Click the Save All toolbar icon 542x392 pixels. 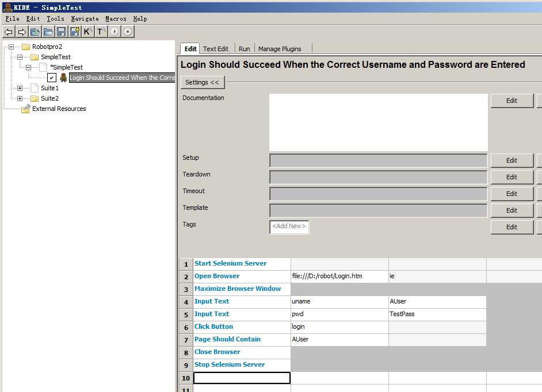pos(75,32)
